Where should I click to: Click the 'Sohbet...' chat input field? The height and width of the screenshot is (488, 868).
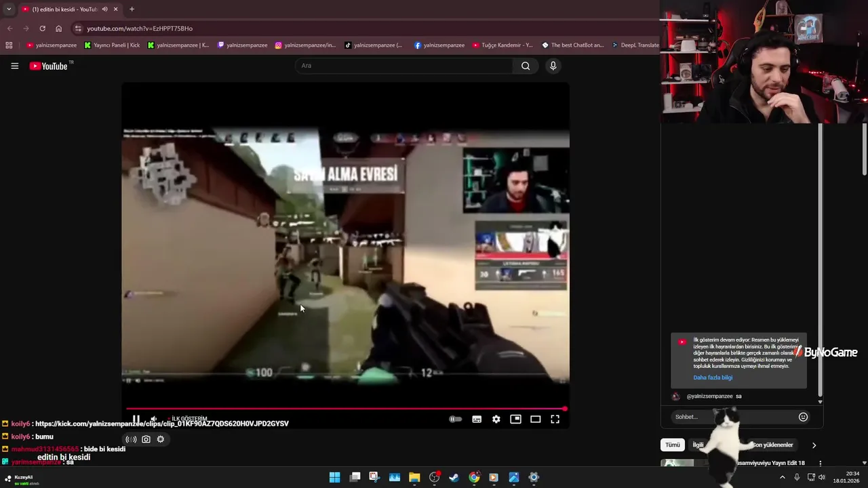coord(734,417)
